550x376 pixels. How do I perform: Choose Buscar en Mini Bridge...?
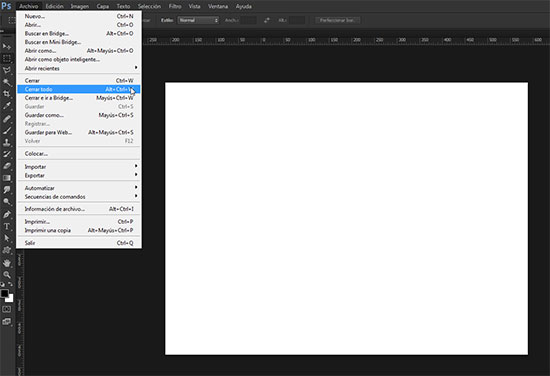click(79, 42)
